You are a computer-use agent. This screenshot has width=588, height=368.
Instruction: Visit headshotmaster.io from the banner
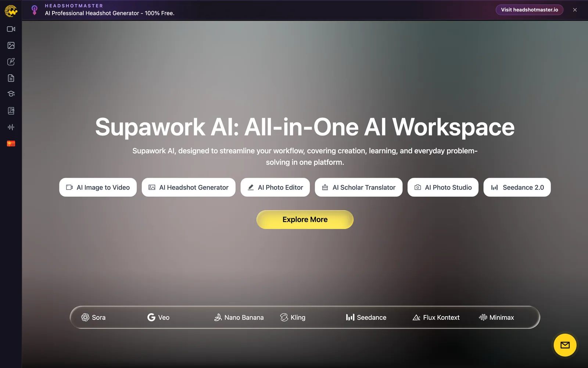point(530,10)
